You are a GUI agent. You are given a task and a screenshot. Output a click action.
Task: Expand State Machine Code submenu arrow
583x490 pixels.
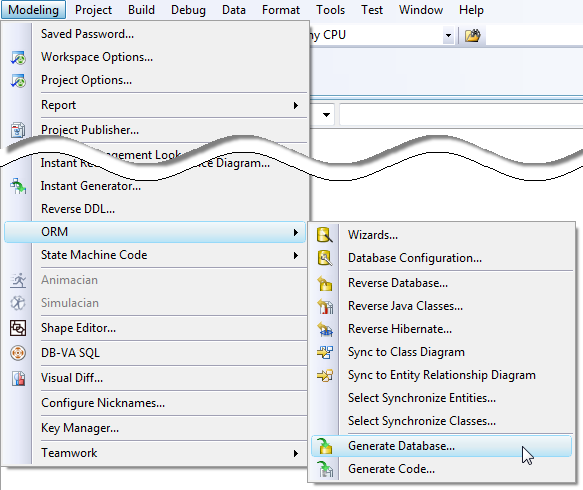tap(296, 255)
